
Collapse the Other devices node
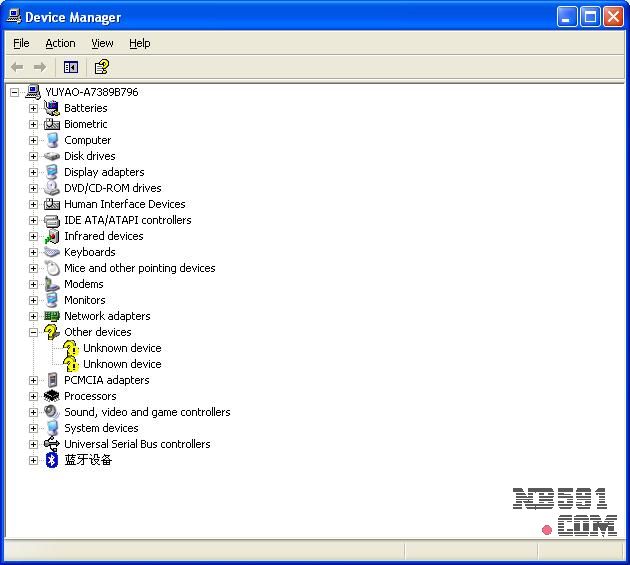tap(33, 332)
